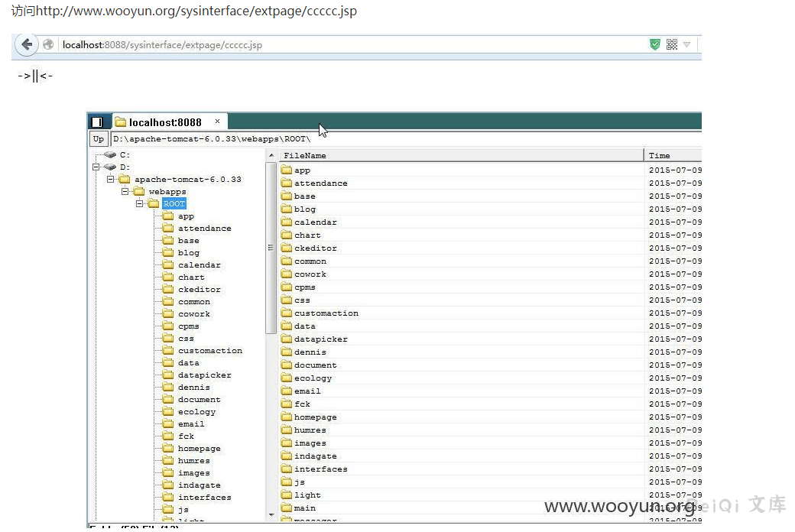Select the C: drive icon in tree

[110, 155]
